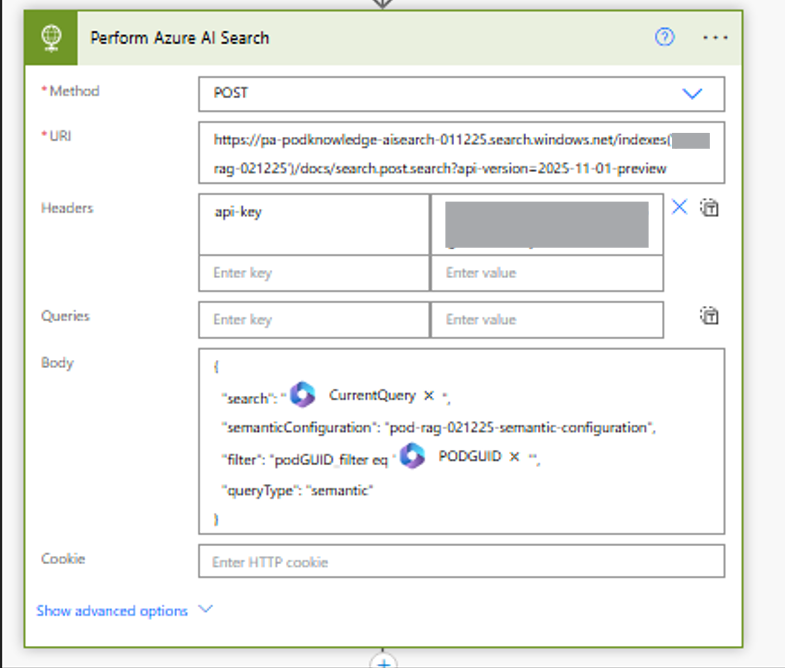Remove the CurrentQuery dynamic token
This screenshot has width=785, height=668.
(x=428, y=395)
